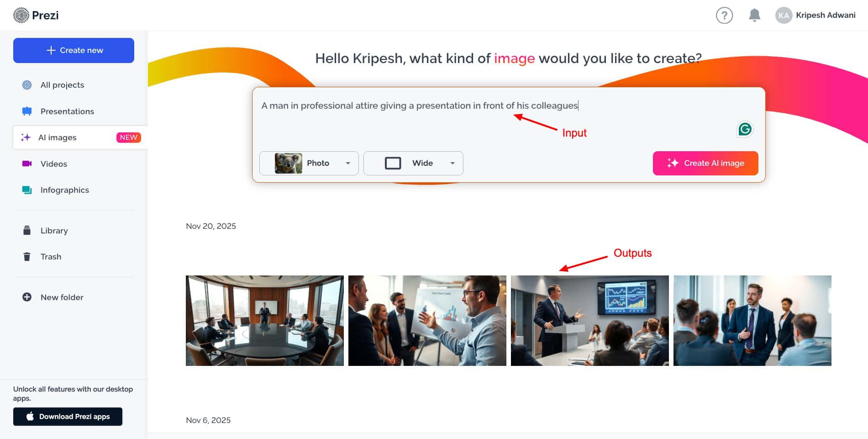Image resolution: width=868 pixels, height=439 pixels.
Task: Click the Videos camera icon
Action: [27, 164]
